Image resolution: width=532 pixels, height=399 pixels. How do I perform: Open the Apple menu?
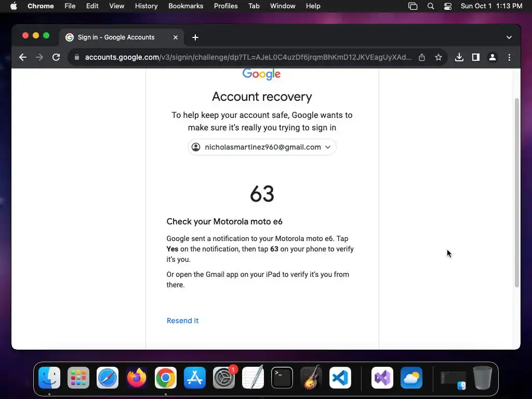(14, 6)
